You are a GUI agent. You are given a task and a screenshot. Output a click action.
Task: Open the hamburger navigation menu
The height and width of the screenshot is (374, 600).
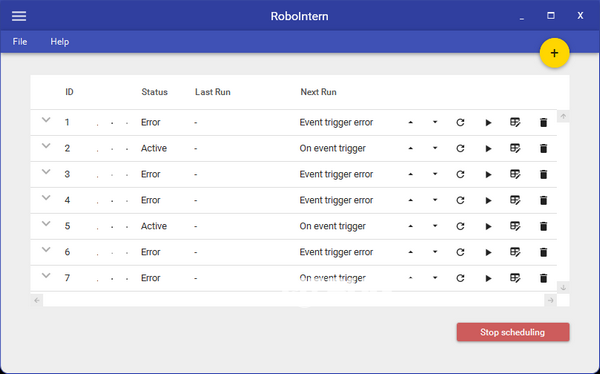click(19, 16)
